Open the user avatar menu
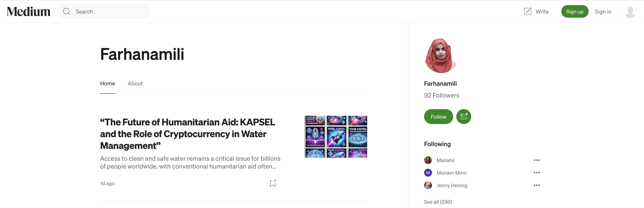The height and width of the screenshot is (208, 644). [x=630, y=12]
